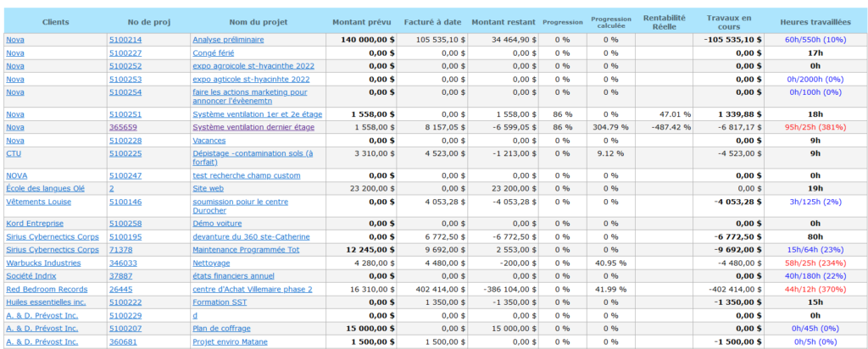The height and width of the screenshot is (349, 868).
Task: Open états financiers annuel project
Action: click(x=233, y=276)
